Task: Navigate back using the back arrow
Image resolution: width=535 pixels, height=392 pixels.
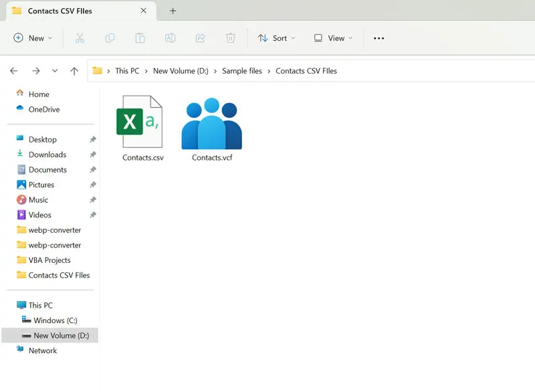Action: [14, 71]
